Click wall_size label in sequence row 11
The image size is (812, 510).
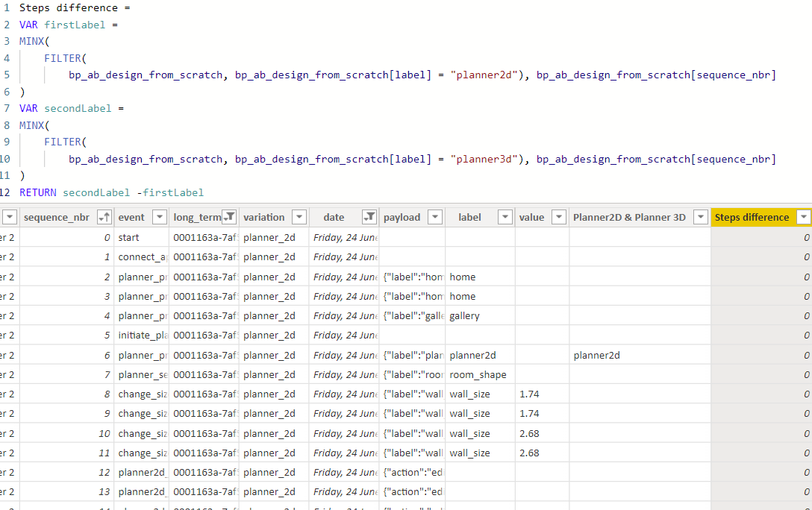[480, 453]
